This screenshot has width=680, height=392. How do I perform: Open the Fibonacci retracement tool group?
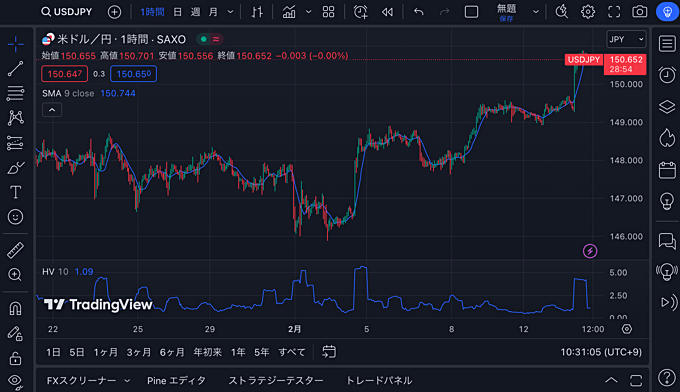[16, 93]
